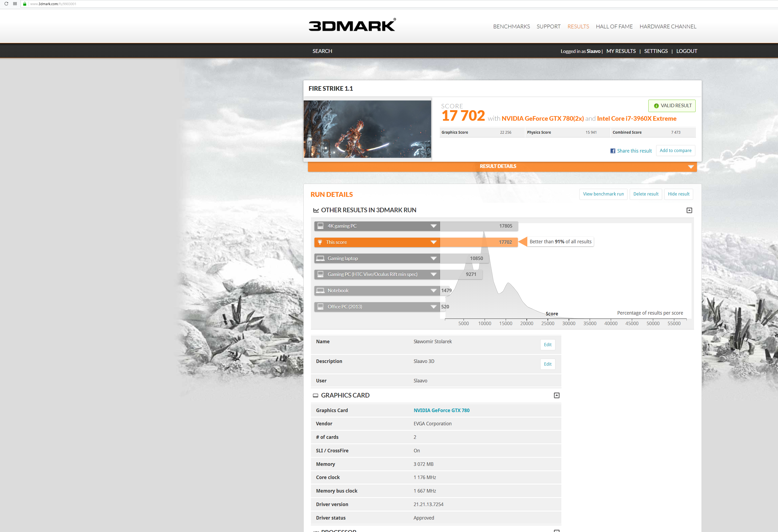Screen dimensions: 778x532
Task: Click Hide result button
Action: [678, 194]
